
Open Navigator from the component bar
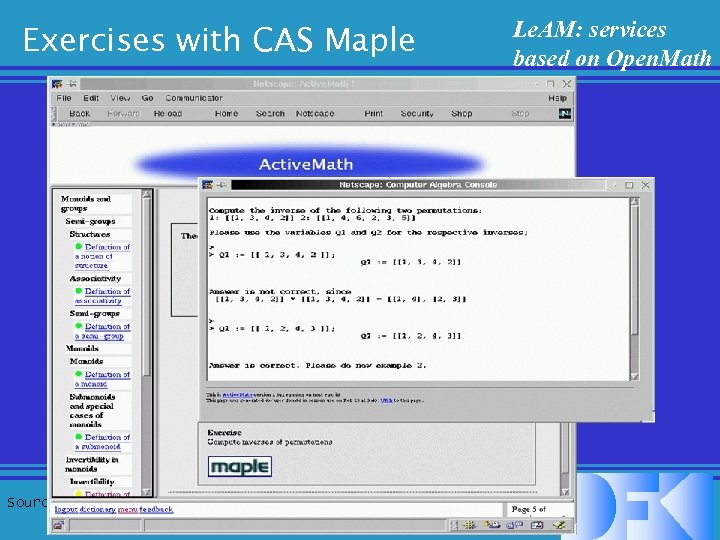(x=468, y=525)
